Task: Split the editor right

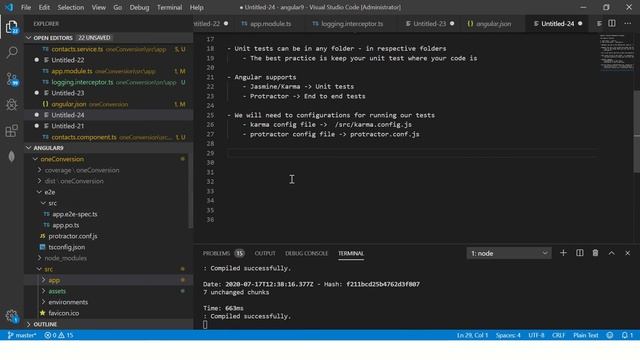Action: pos(611,24)
